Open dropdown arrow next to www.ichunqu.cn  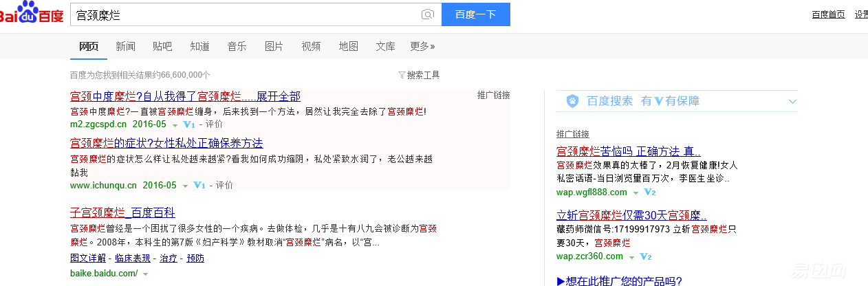coord(186,186)
